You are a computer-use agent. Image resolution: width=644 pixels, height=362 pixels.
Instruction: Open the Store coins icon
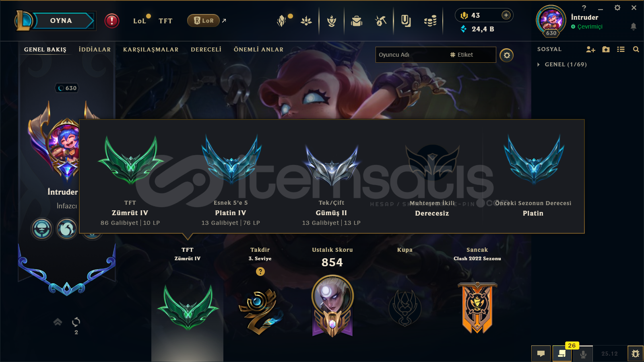point(430,21)
